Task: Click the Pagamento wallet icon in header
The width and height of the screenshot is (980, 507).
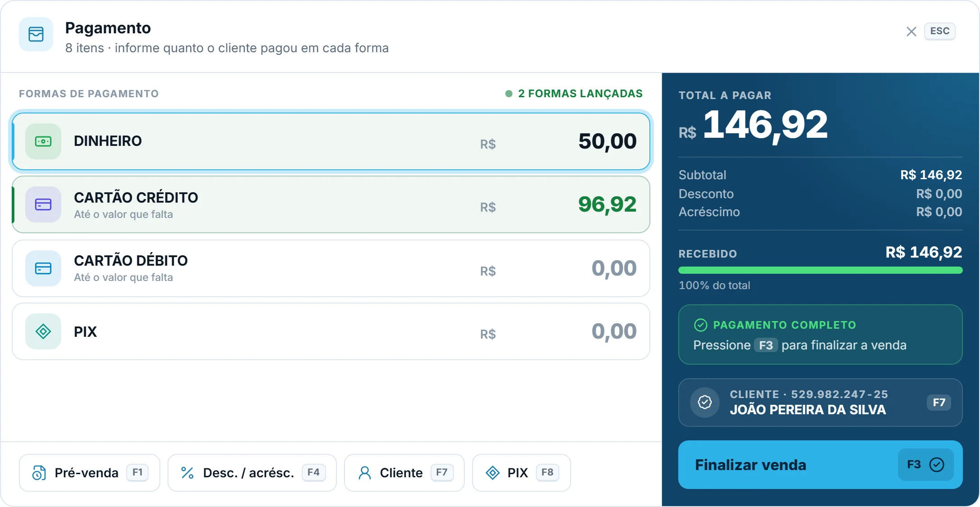Action: tap(36, 34)
